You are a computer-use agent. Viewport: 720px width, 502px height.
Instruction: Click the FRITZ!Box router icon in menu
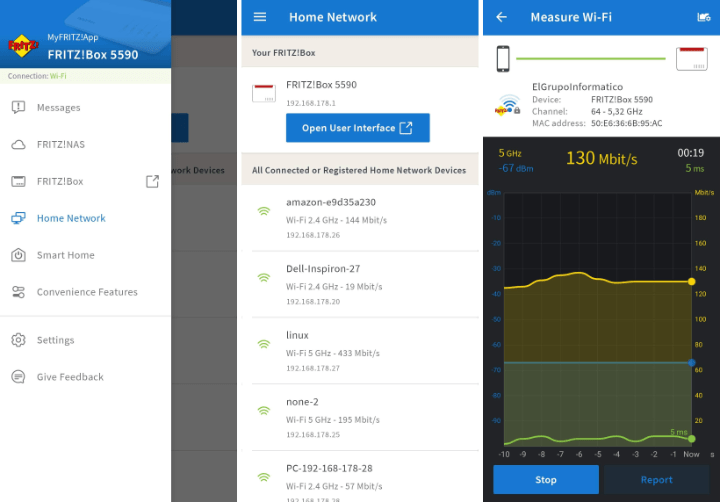[x=18, y=181]
